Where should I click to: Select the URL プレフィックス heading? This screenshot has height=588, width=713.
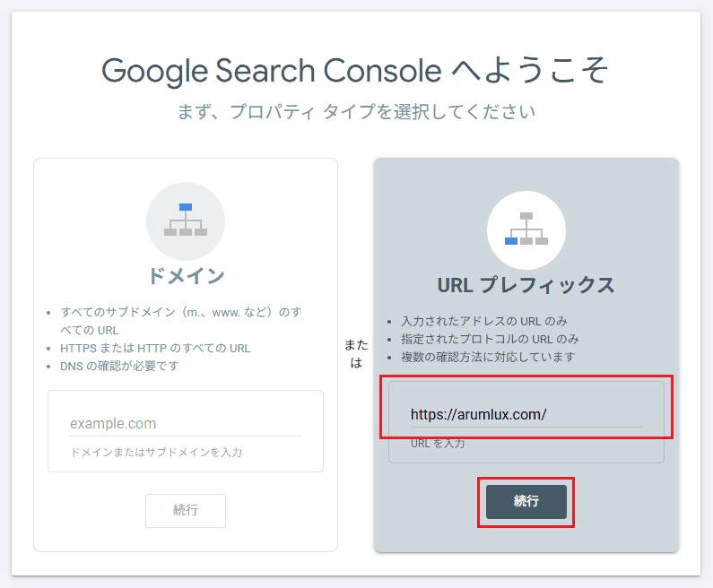coord(526,285)
